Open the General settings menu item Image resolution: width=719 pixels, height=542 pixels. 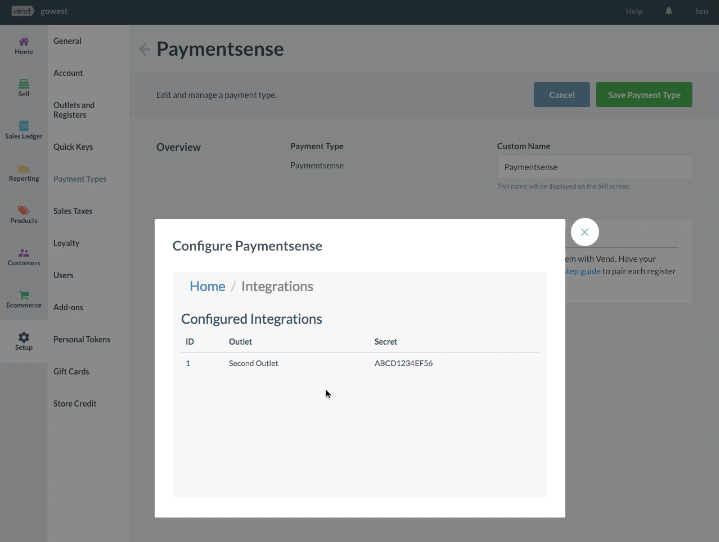67,41
